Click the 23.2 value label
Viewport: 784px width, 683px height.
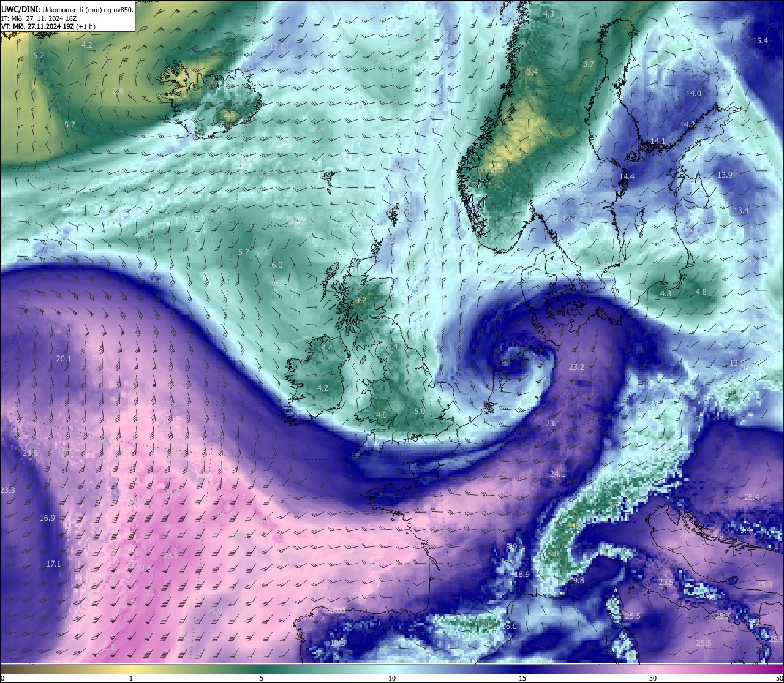(576, 368)
